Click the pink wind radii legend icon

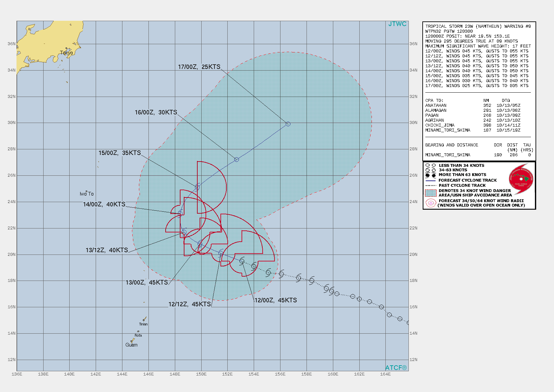[x=431, y=203]
